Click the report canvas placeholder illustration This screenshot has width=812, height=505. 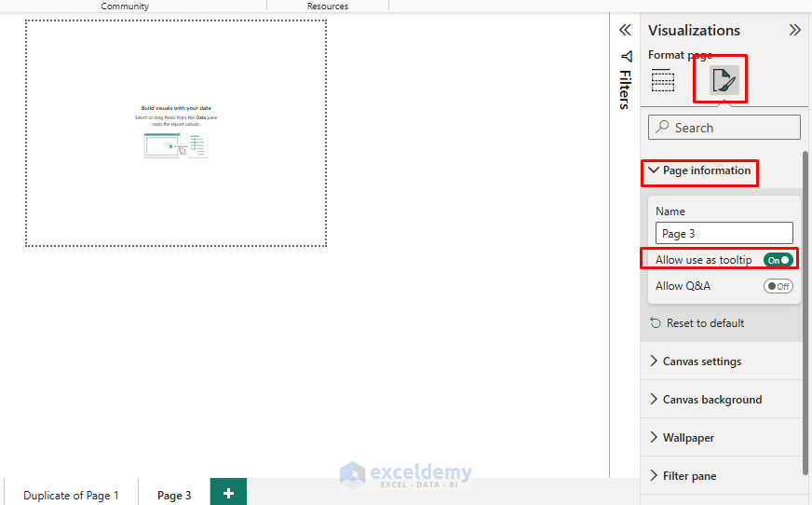(x=176, y=145)
